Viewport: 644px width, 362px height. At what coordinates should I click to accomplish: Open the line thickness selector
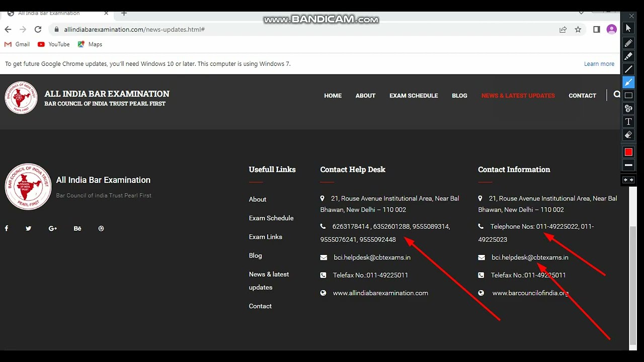[x=628, y=165]
